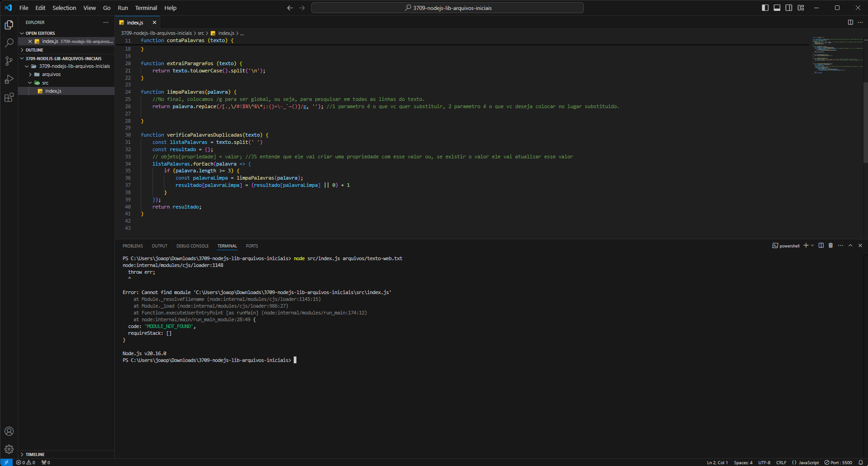Select index.js in the src folder tree
The image size is (868, 466).
click(66, 91)
